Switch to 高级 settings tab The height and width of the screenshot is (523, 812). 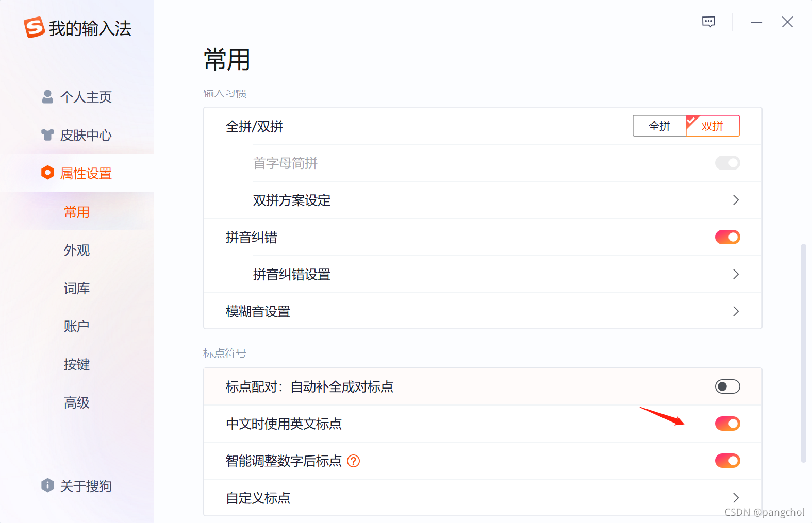click(x=77, y=402)
